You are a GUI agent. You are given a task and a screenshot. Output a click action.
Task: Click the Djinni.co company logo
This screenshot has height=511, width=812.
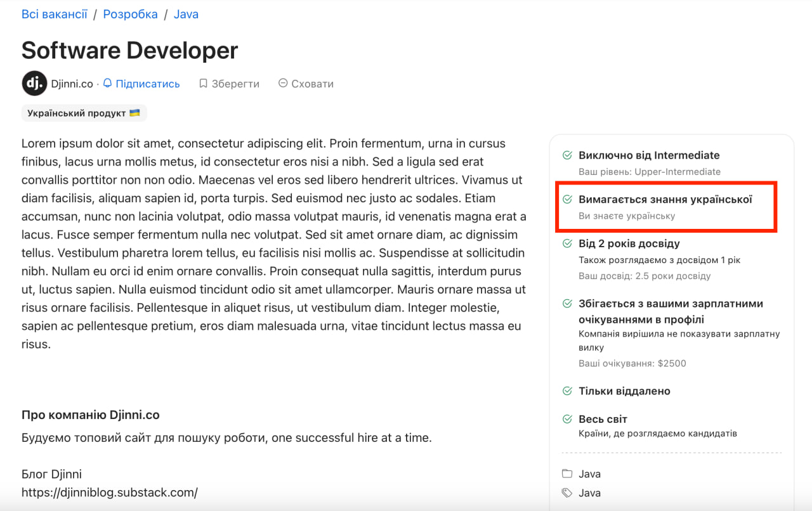pos(34,83)
